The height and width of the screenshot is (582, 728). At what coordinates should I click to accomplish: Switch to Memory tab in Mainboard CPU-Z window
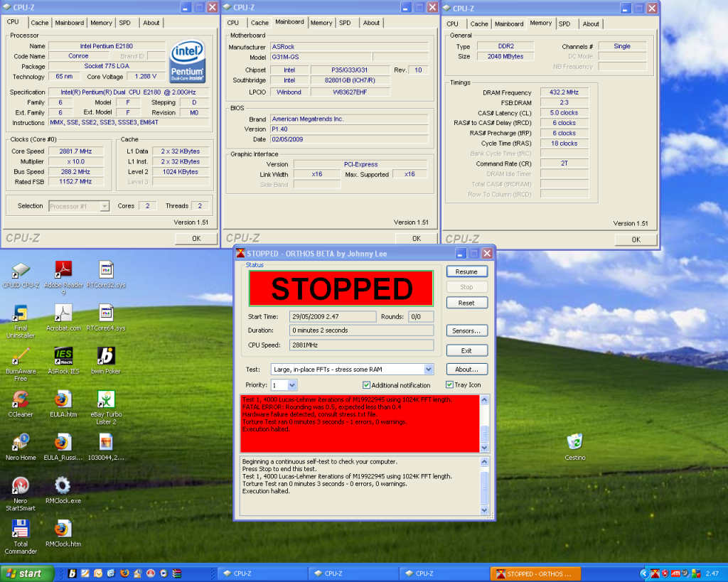321,23
